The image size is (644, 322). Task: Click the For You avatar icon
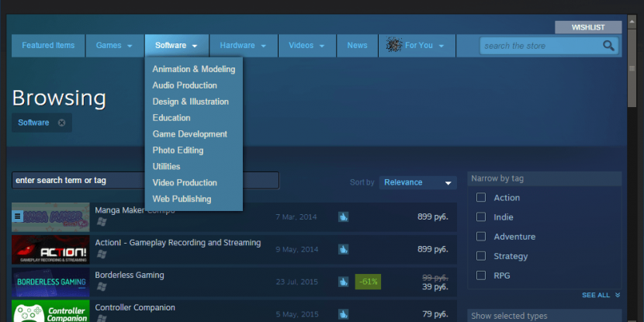(x=393, y=45)
